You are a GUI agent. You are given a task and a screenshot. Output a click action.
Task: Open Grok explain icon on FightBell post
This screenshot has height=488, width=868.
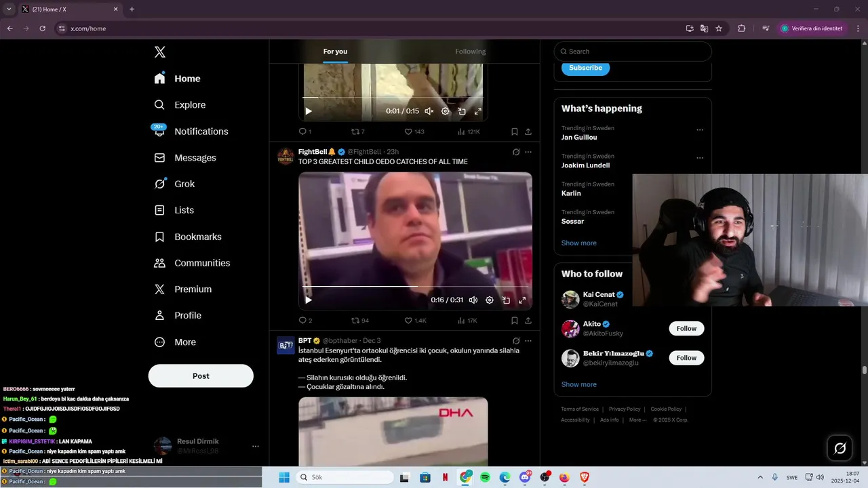(x=516, y=152)
